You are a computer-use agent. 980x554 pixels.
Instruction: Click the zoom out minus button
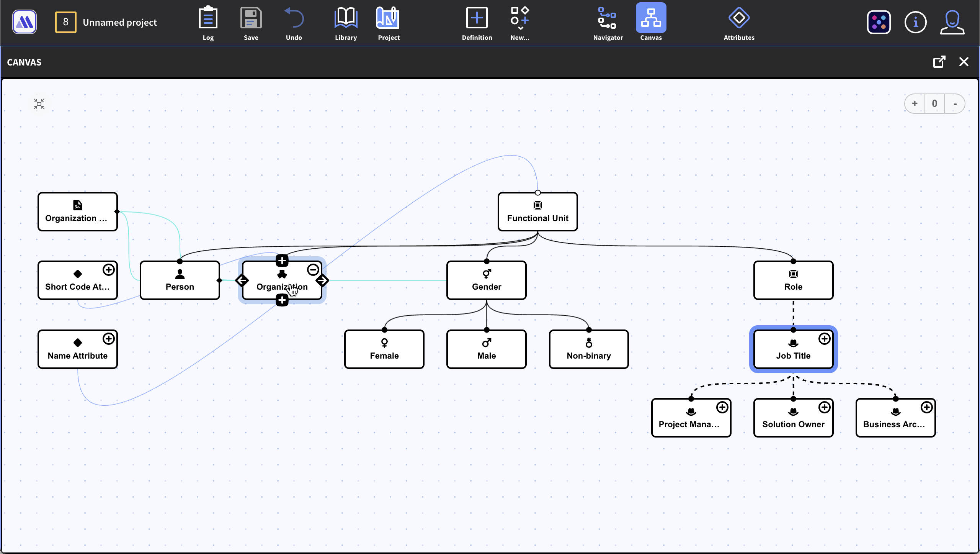[x=955, y=103]
